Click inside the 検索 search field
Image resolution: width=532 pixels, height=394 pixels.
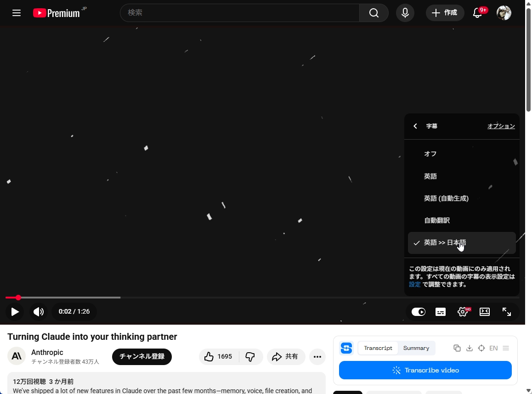pos(239,13)
